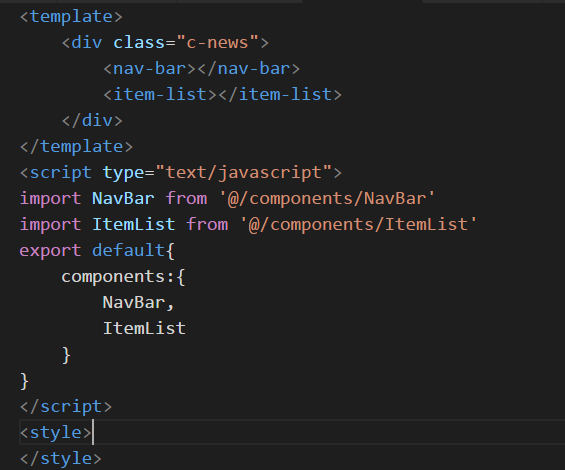Click the '@/components/ItemList' import path
This screenshot has height=470, width=565.
[x=359, y=225]
